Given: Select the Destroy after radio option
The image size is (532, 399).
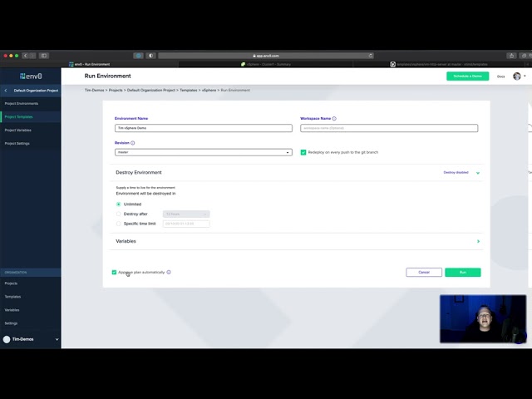Looking at the screenshot, I should pyautogui.click(x=118, y=214).
